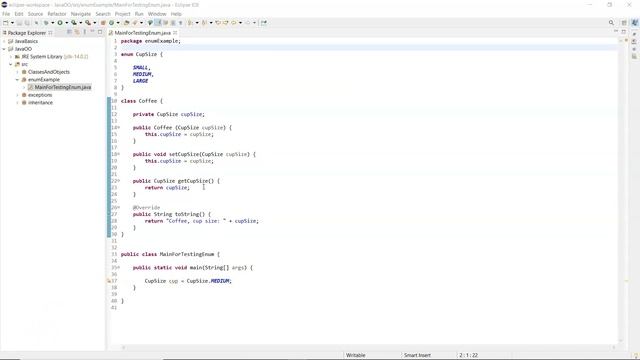This screenshot has height=360, width=640.
Task: Open the Run menu
Action: point(139,14)
